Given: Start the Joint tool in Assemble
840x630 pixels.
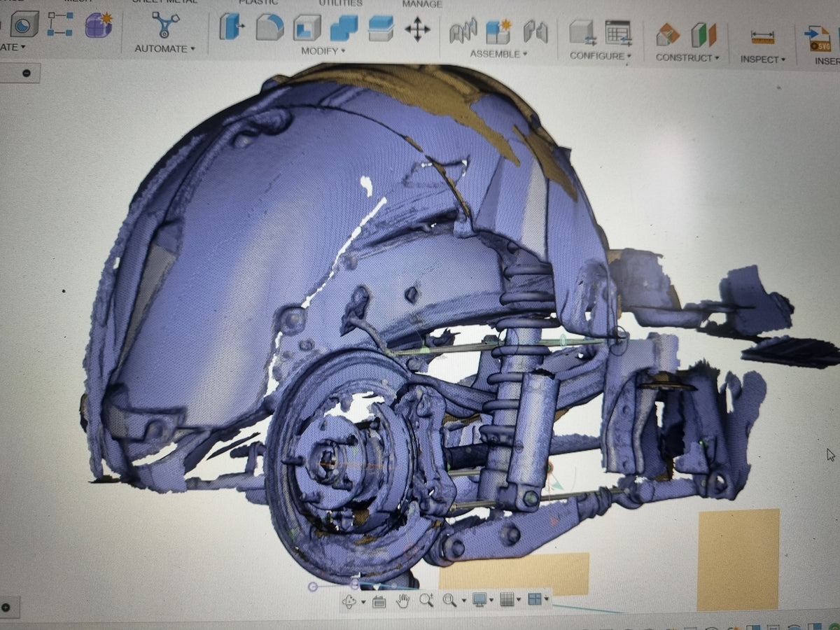Looking at the screenshot, I should [463, 31].
